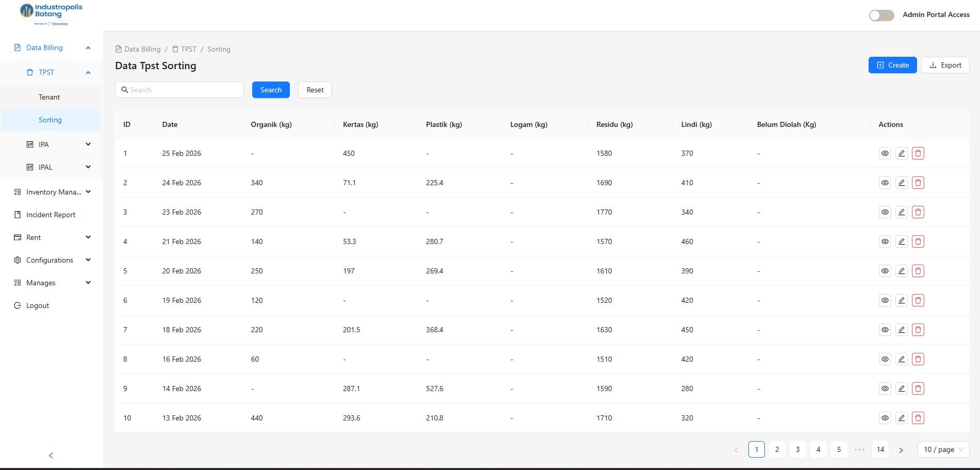Click the Data Billing breadcrumb link
This screenshot has width=980, height=470.
click(138, 49)
